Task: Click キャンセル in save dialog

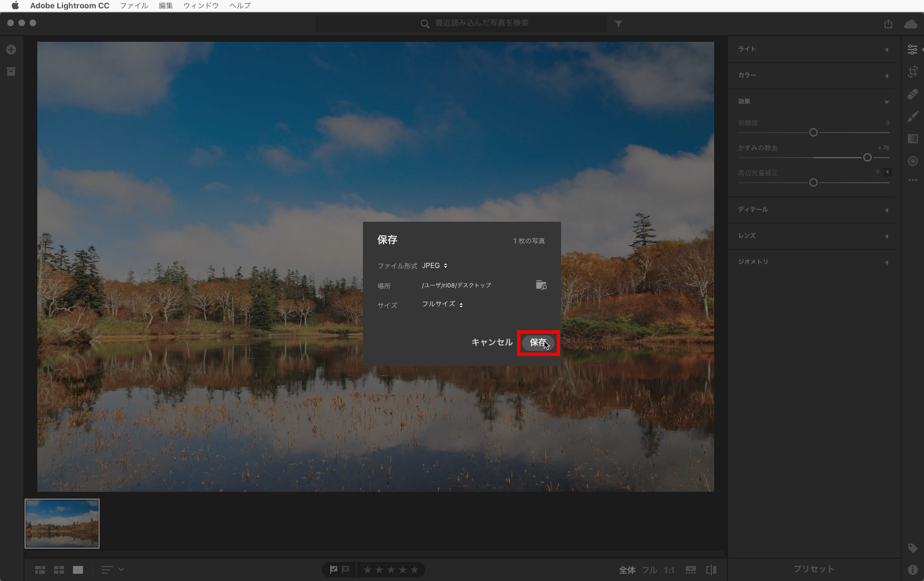Action: (492, 342)
